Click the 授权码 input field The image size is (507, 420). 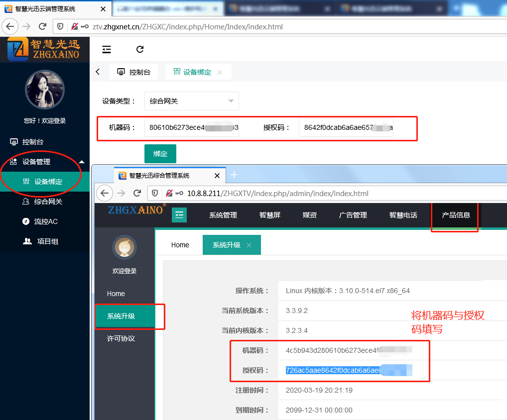point(346,127)
